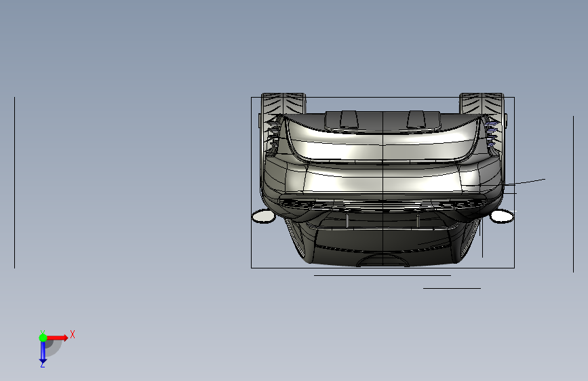Select the left tire of the car model
The width and height of the screenshot is (588, 381).
point(283,104)
